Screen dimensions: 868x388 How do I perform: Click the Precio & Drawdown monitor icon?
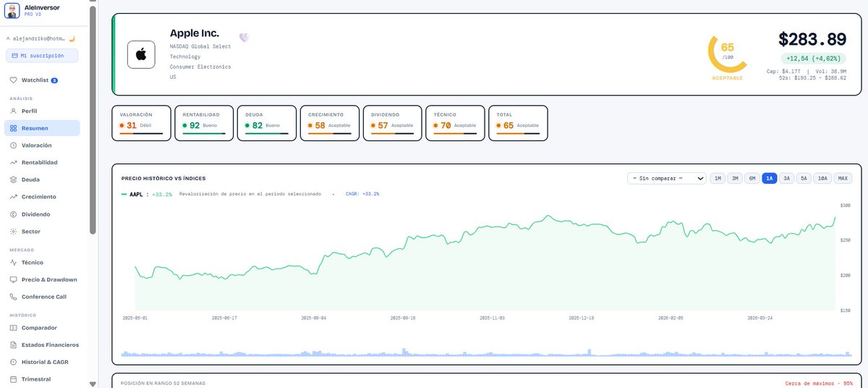click(x=14, y=279)
